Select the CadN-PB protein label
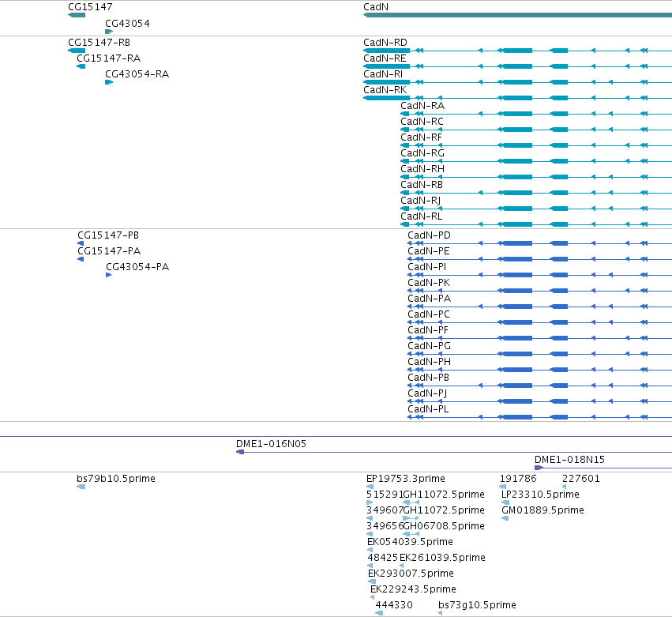The width and height of the screenshot is (672, 617). pyautogui.click(x=429, y=378)
